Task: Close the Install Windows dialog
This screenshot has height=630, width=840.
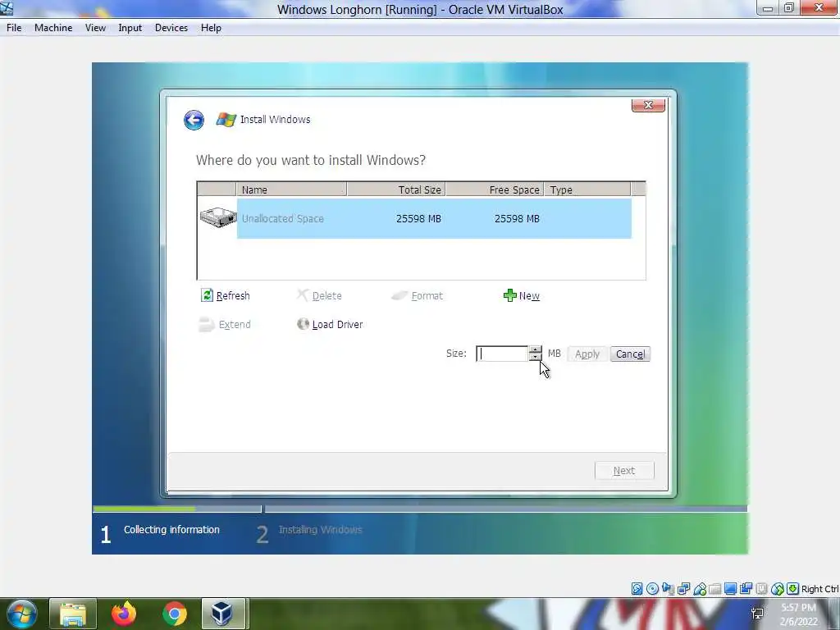Action: [x=648, y=105]
